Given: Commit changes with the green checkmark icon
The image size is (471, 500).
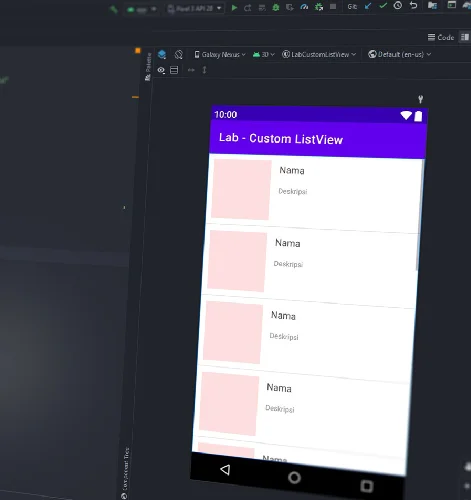Looking at the screenshot, I should coord(383,5).
